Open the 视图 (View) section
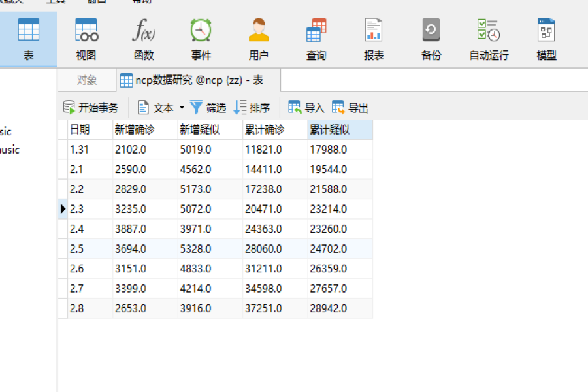The height and width of the screenshot is (392, 588). (86, 39)
